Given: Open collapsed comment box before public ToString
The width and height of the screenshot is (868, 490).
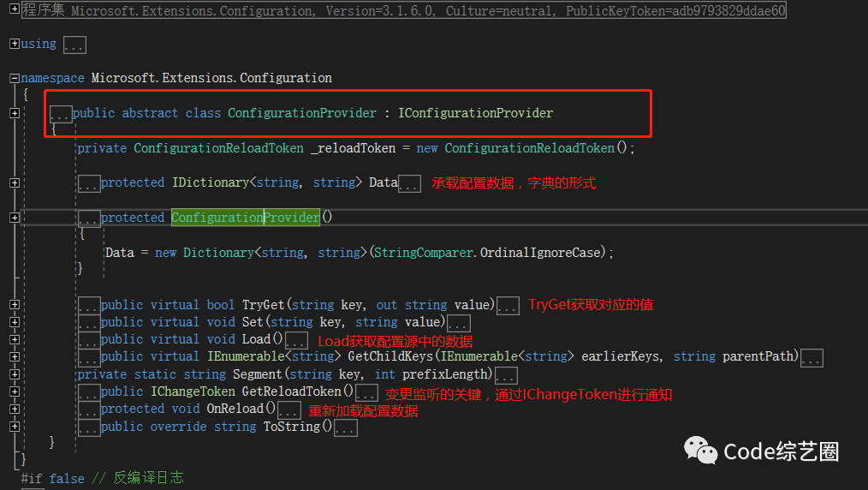Looking at the screenshot, I should (89, 428).
